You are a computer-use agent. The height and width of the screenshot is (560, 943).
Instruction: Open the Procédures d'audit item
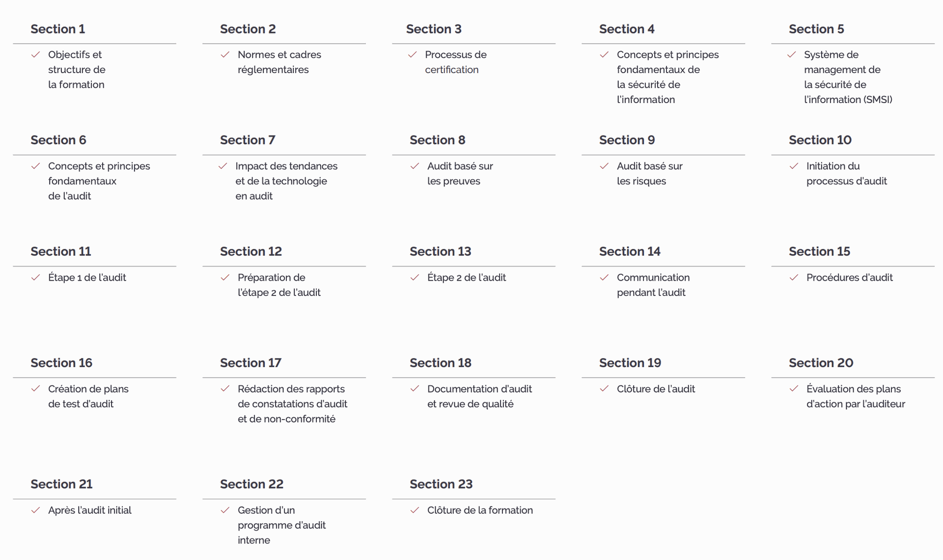[849, 278]
